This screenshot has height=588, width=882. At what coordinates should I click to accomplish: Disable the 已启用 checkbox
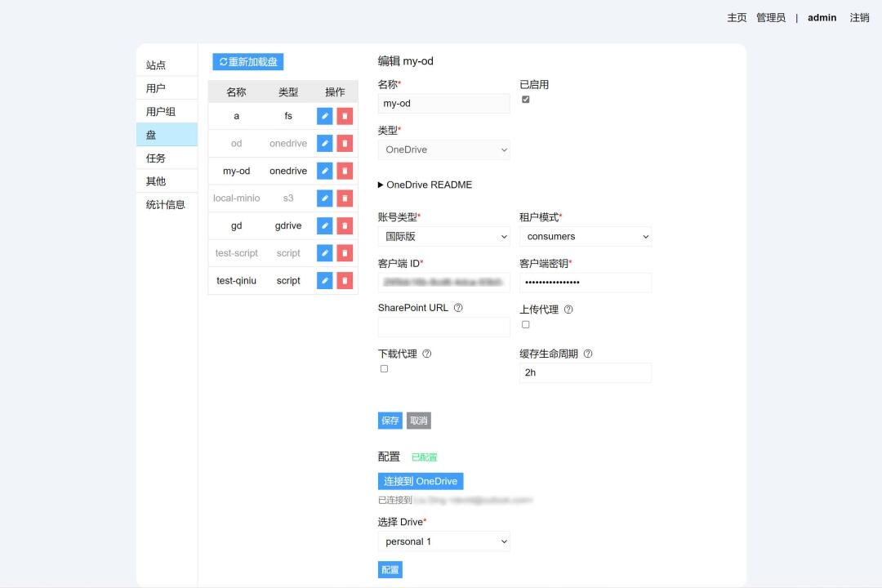(x=525, y=100)
